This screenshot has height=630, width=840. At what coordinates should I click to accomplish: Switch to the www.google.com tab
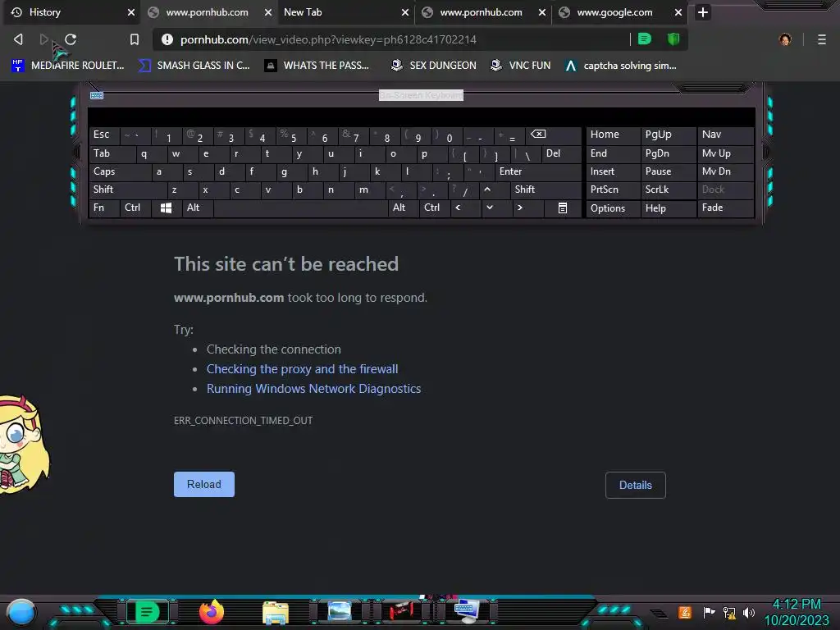click(622, 11)
